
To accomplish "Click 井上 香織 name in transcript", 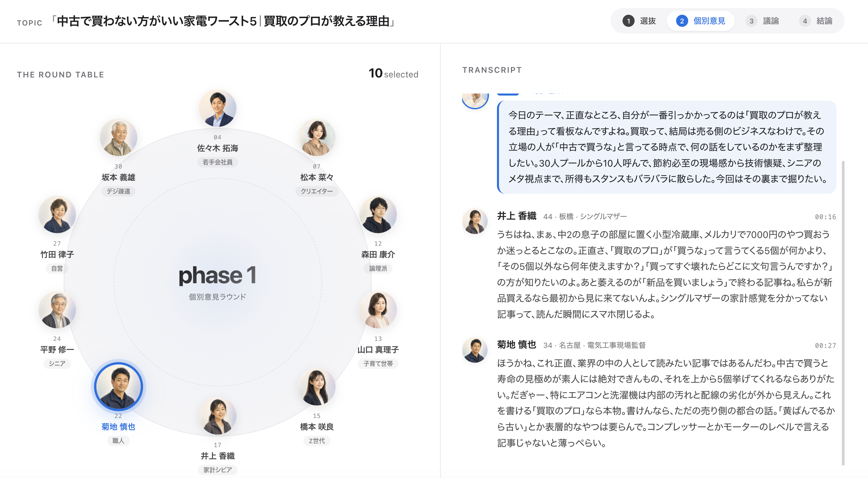I will [516, 216].
